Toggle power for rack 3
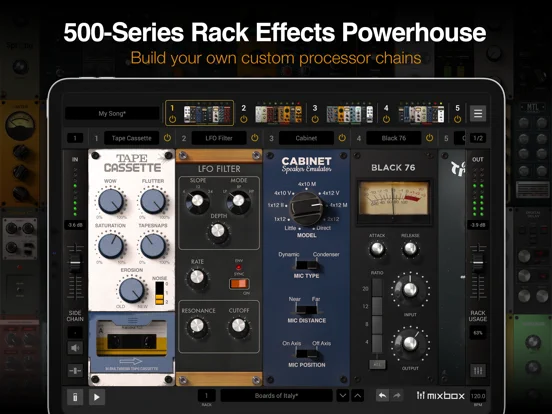Image resolution: width=552 pixels, height=414 pixels. pos(315,119)
